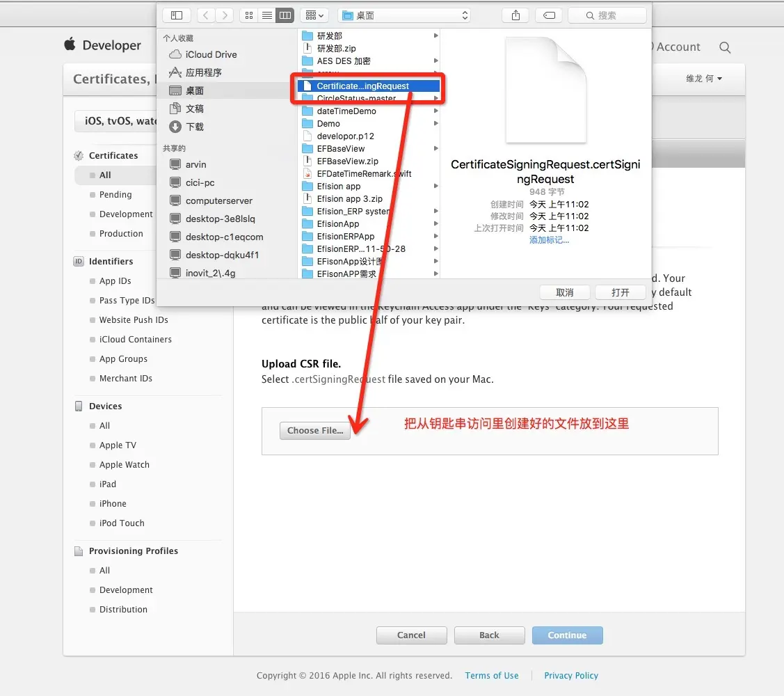Expand the EfisionApp folder arrow
The height and width of the screenshot is (696, 784).
436,223
